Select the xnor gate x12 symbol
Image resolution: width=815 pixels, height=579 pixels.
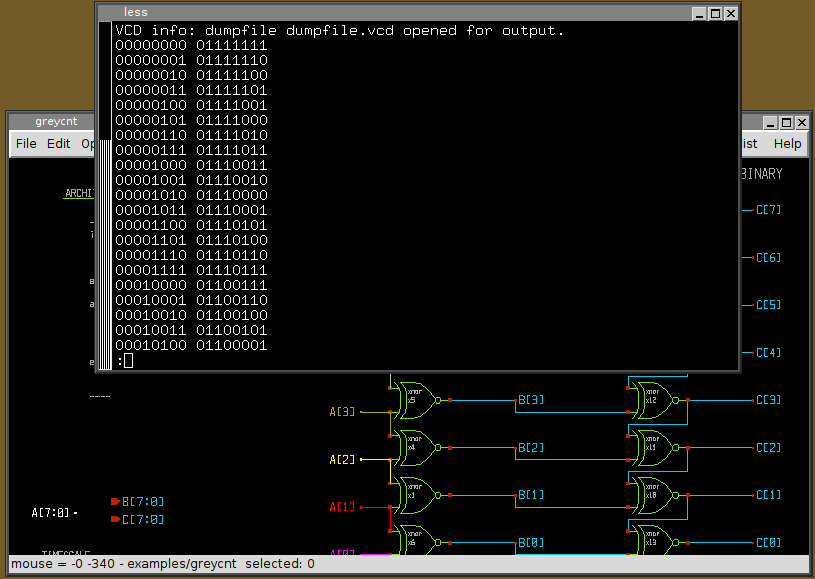point(655,400)
